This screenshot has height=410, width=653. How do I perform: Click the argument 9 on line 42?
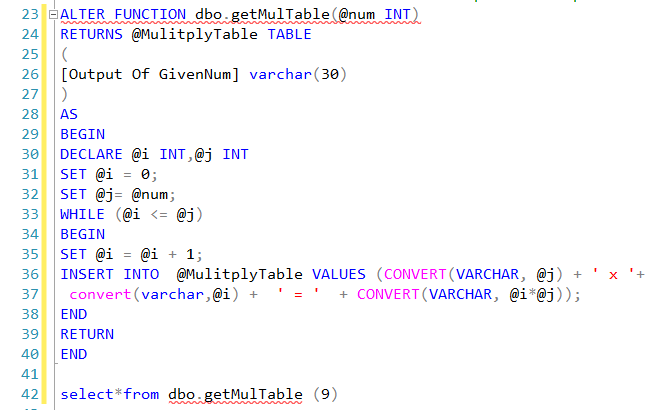[x=325, y=394]
